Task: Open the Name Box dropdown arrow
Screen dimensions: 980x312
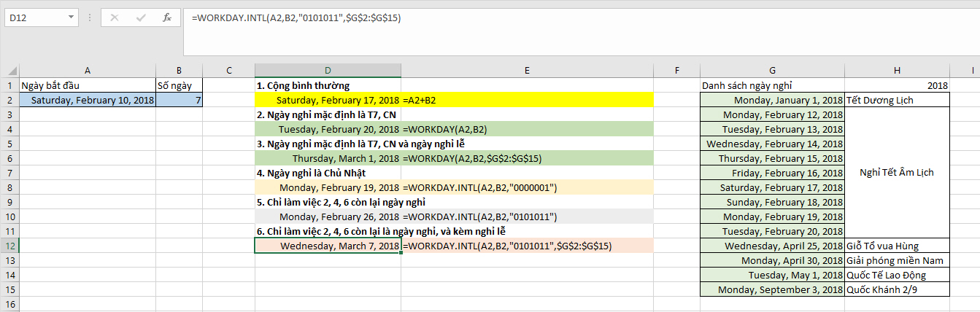Action: pyautogui.click(x=70, y=17)
